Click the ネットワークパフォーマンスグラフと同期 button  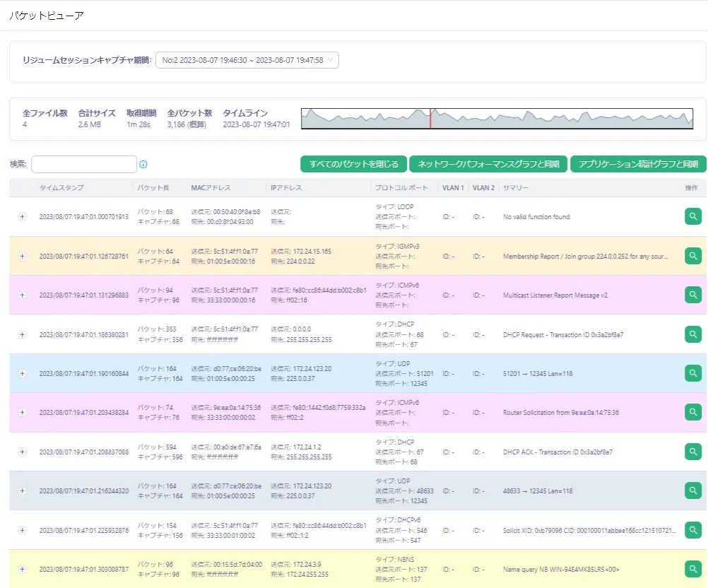click(x=488, y=164)
